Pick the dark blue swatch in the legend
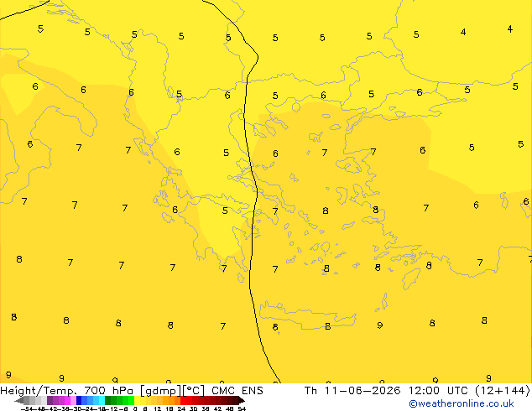Viewport: 532px width, 411px height. coord(79,400)
